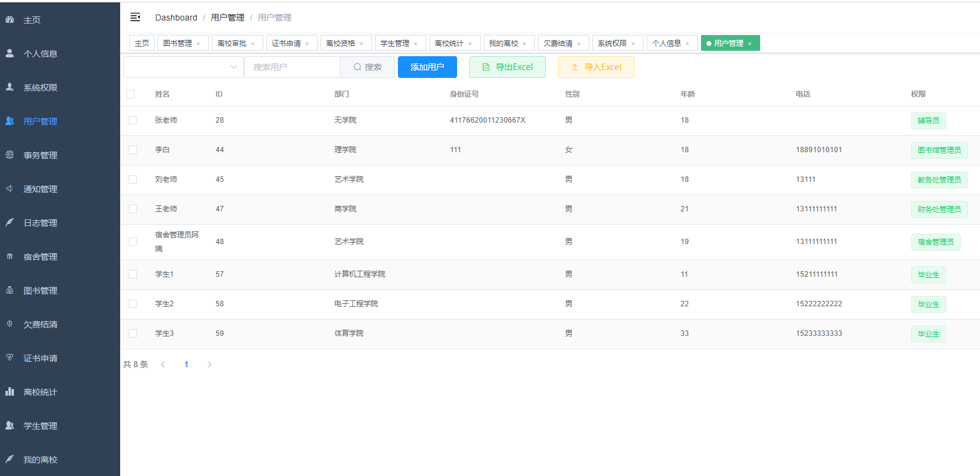Image resolution: width=980 pixels, height=476 pixels.
Task: Go to the previous page arrow
Action: click(x=163, y=364)
